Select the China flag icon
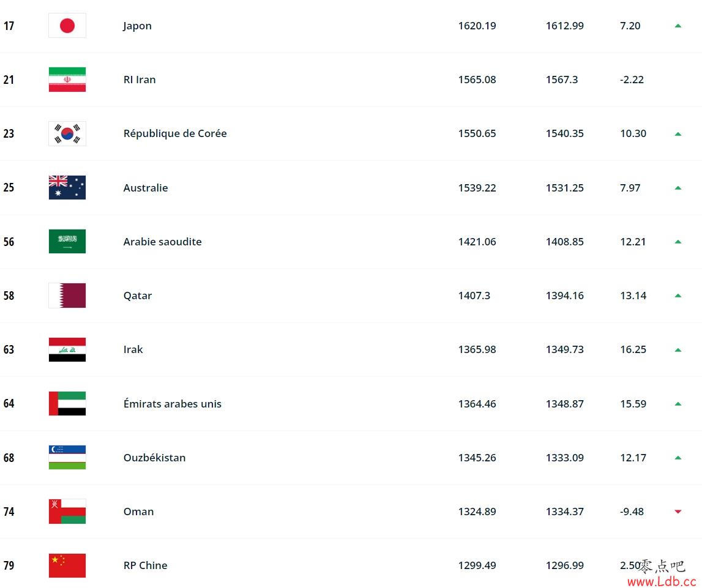 [67, 565]
